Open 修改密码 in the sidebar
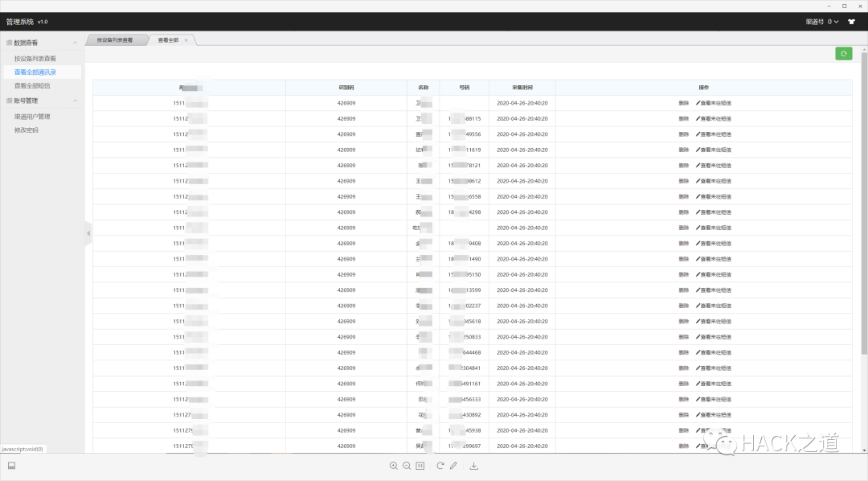The image size is (868, 481). pyautogui.click(x=26, y=130)
